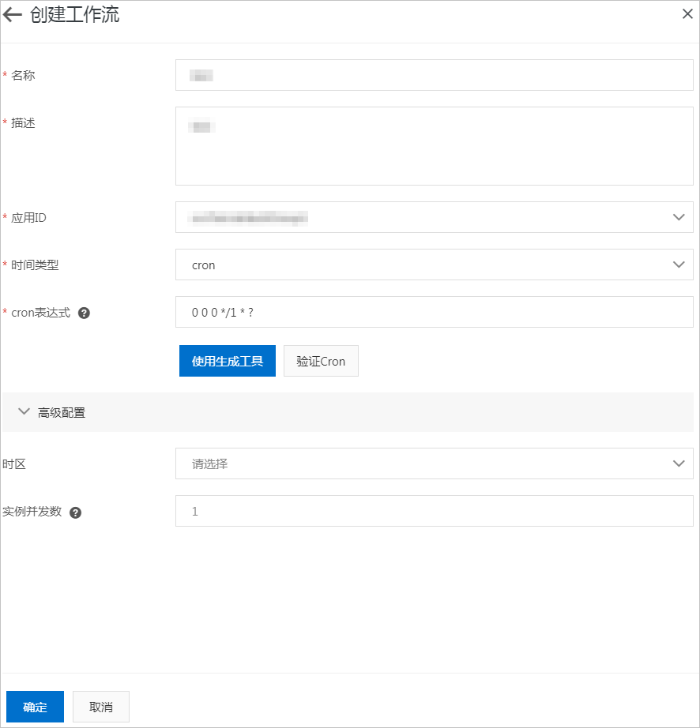The image size is (700, 728).
Task: Click the cron表达式 input field
Action: click(435, 312)
